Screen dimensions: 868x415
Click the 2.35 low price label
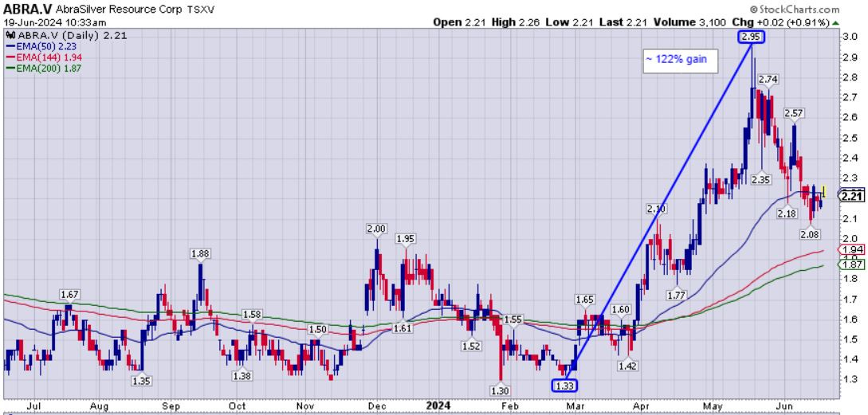tap(761, 178)
